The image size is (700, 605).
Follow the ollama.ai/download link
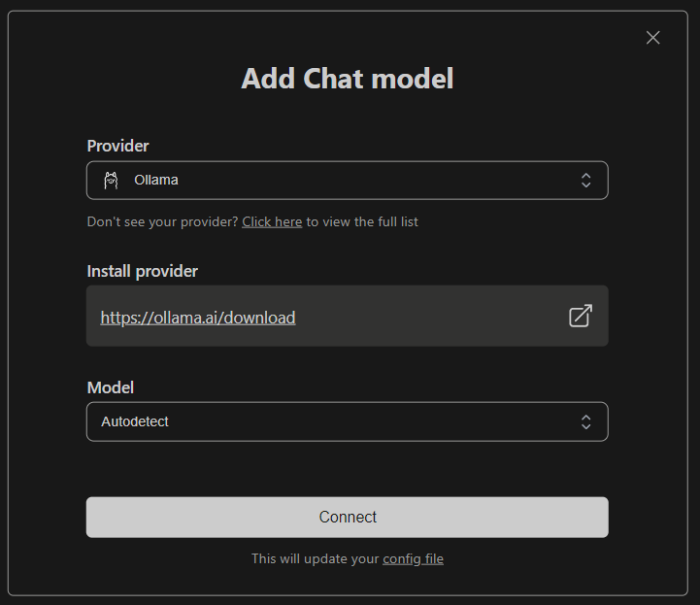tap(198, 318)
